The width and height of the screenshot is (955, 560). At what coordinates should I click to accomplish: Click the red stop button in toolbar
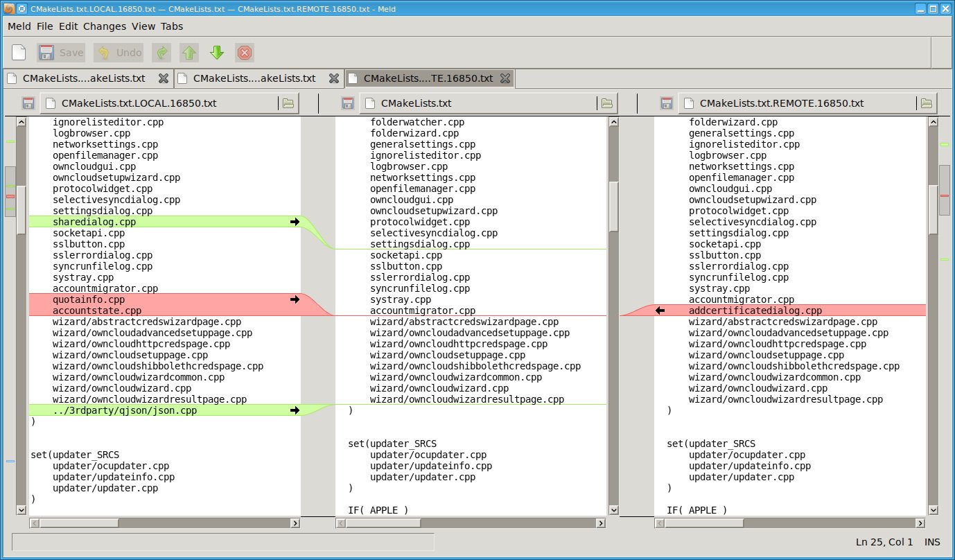(x=245, y=53)
